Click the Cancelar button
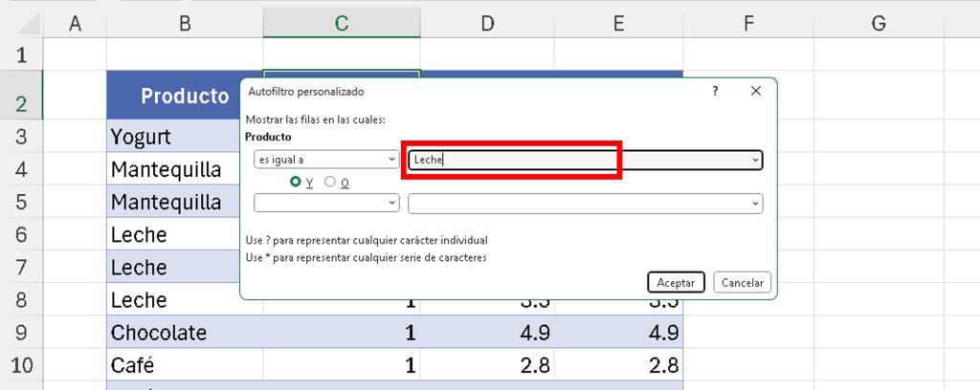980x390 pixels. [x=742, y=282]
